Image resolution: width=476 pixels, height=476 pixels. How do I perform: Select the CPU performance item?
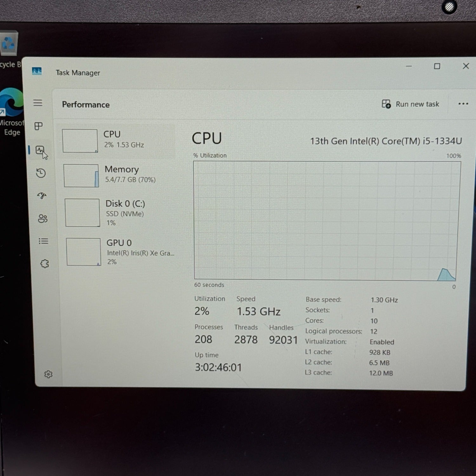[x=116, y=141]
